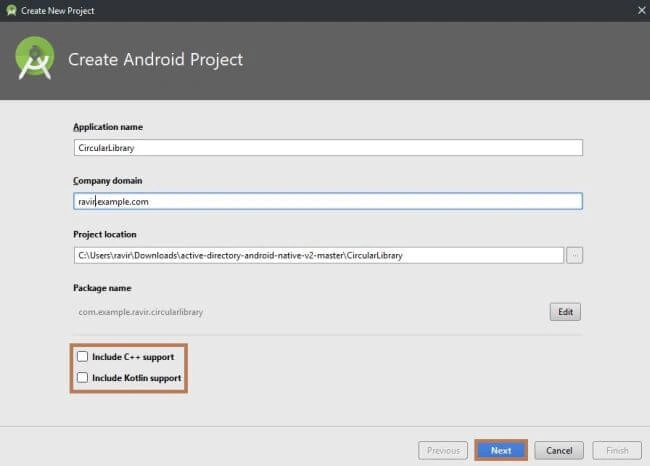Click the Include C++ support label
Viewport: 650px width, 466px height.
[x=133, y=357]
